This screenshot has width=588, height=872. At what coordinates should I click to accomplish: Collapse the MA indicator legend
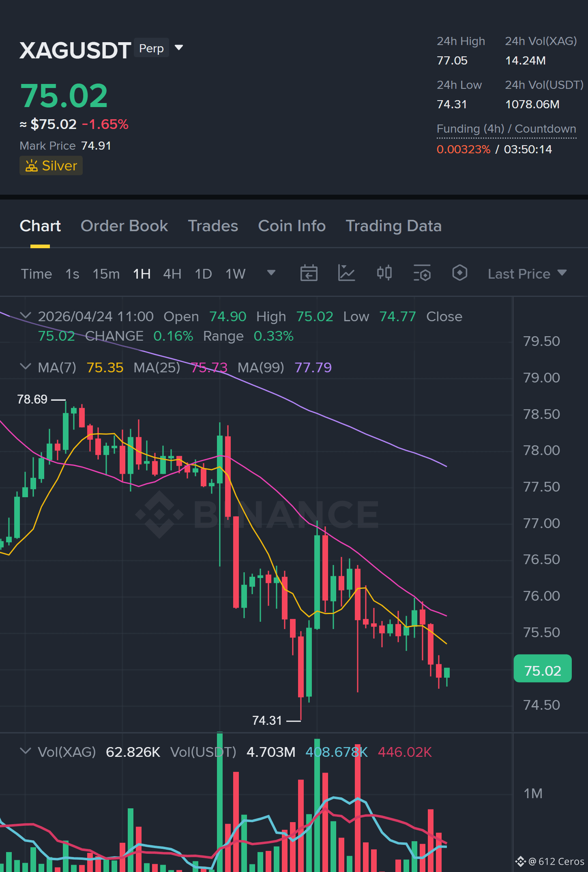pyautogui.click(x=25, y=367)
